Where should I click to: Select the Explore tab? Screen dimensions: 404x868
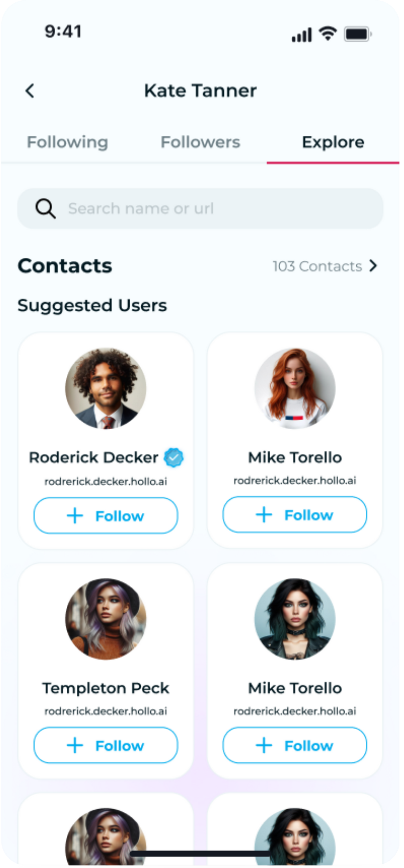tap(333, 142)
